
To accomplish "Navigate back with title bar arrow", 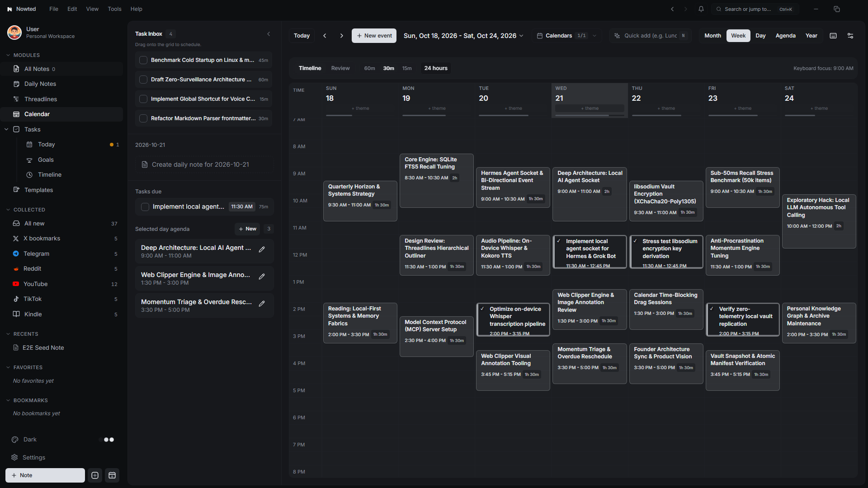I will [x=672, y=9].
